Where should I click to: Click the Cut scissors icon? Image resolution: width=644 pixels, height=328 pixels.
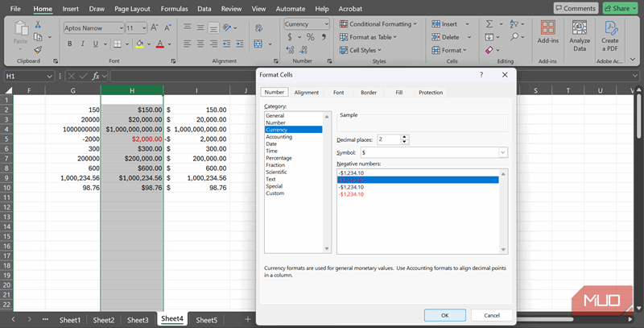click(x=38, y=25)
